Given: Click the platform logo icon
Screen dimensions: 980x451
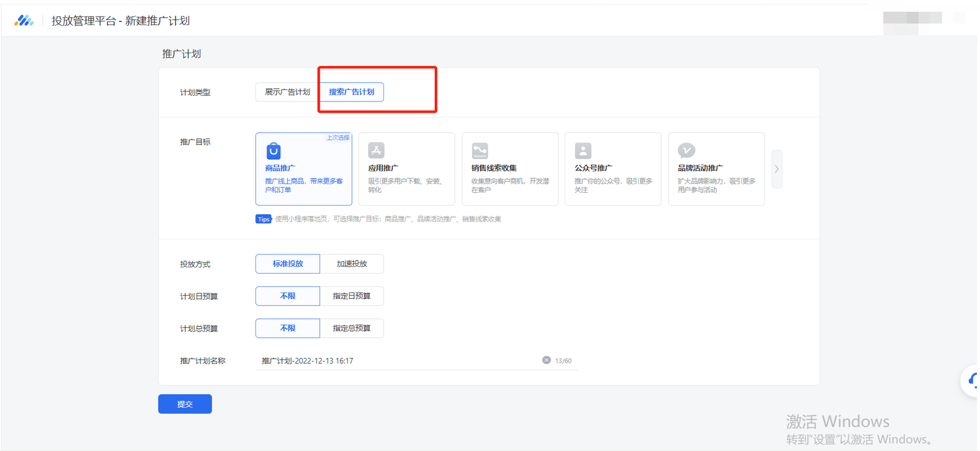Looking at the screenshot, I should tap(24, 21).
